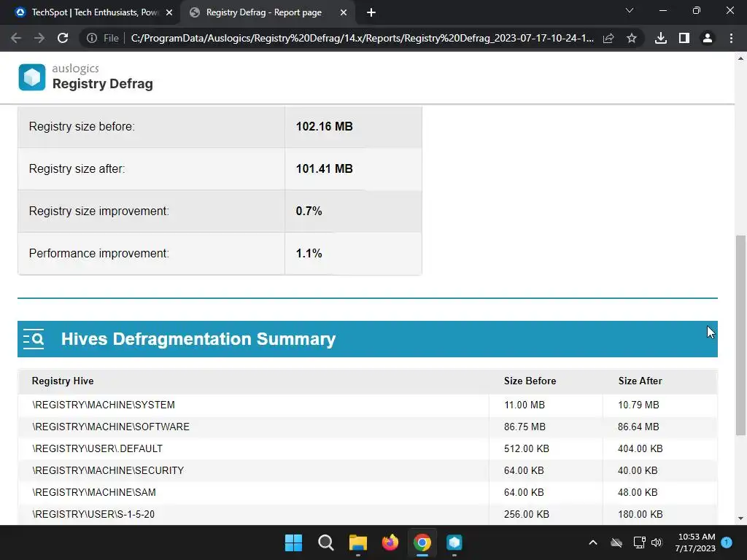This screenshot has width=747, height=560.
Task: Share this page using the share icon
Action: click(x=608, y=38)
